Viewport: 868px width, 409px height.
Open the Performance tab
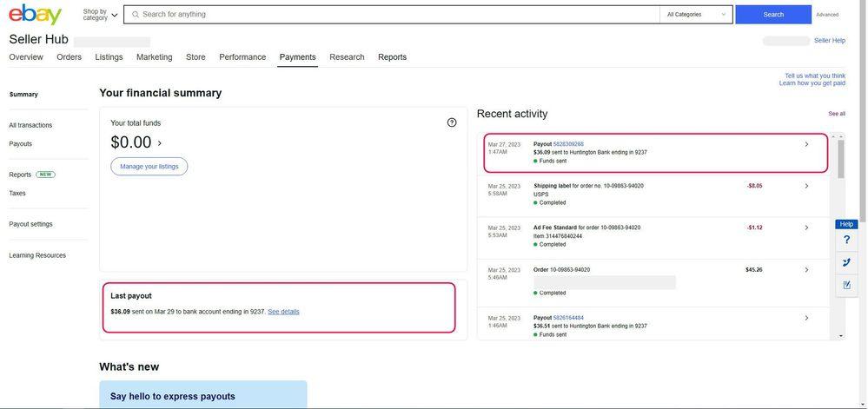242,57
